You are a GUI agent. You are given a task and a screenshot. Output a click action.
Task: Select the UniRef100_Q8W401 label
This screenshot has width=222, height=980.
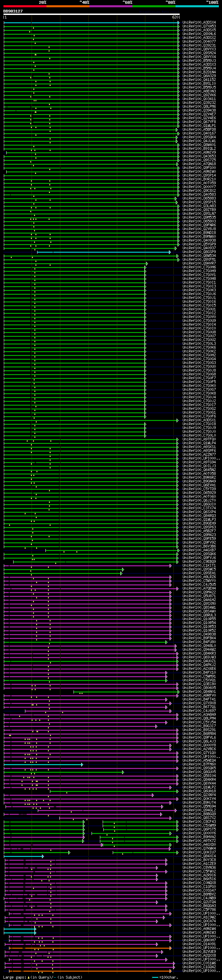pos(199,145)
